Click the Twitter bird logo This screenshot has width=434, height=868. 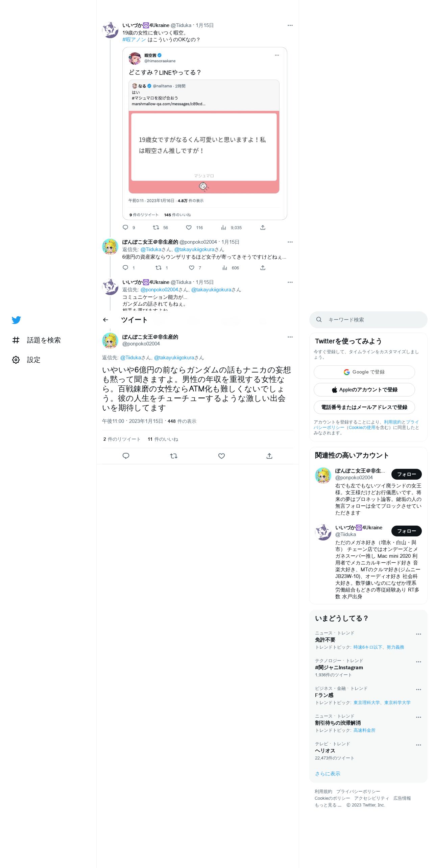[x=16, y=320]
